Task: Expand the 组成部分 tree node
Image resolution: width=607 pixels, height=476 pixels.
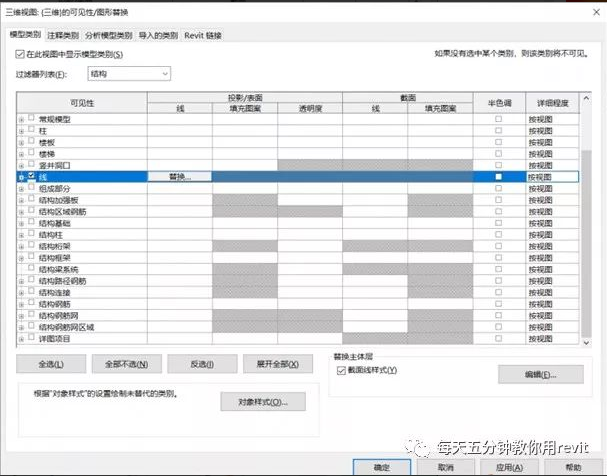Action: 21,189
